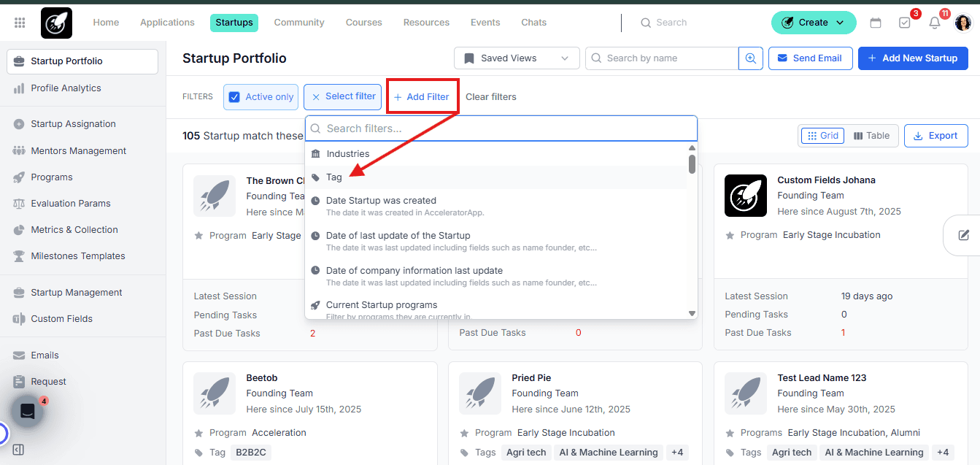Open the notifications bell icon
Image resolution: width=980 pixels, height=465 pixels.
[x=935, y=23]
